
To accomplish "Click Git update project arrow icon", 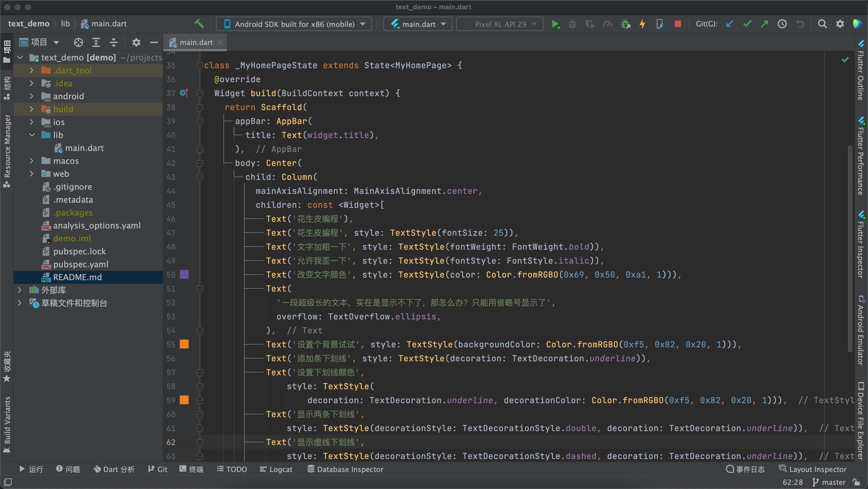I will point(730,24).
